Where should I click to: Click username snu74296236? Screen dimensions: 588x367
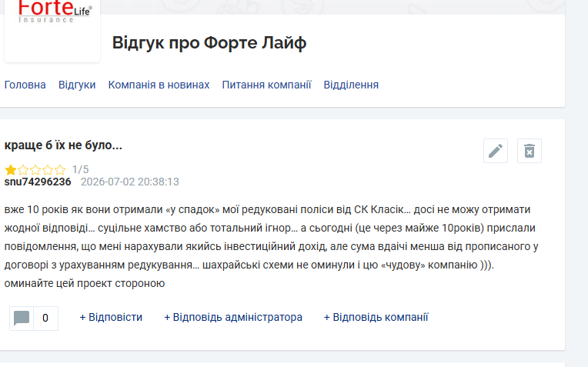point(38,182)
